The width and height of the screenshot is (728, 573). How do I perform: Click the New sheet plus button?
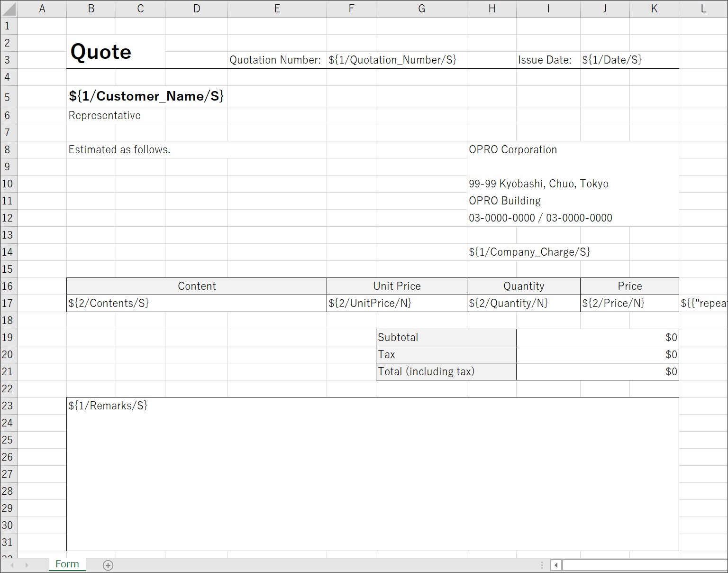(108, 565)
